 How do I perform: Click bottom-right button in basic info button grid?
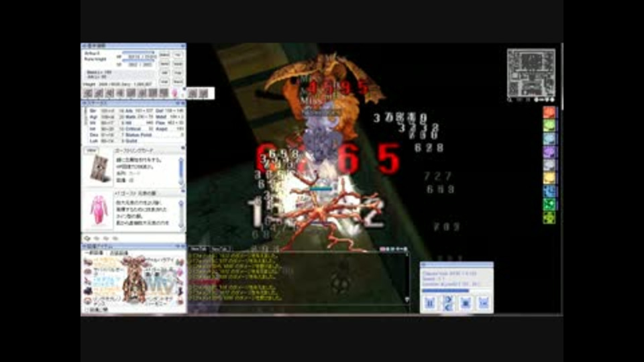pyautogui.click(x=178, y=82)
